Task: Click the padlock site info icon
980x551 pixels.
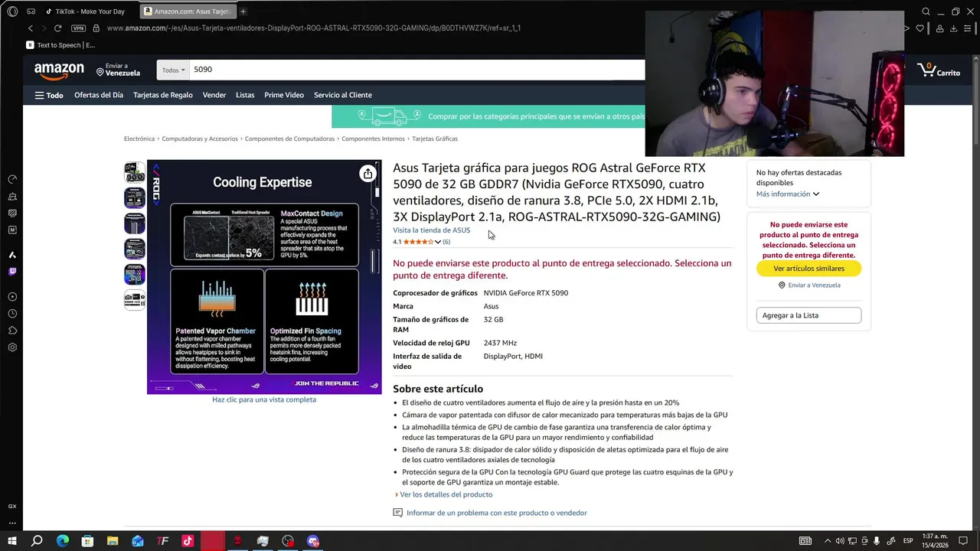Action: coord(96,28)
